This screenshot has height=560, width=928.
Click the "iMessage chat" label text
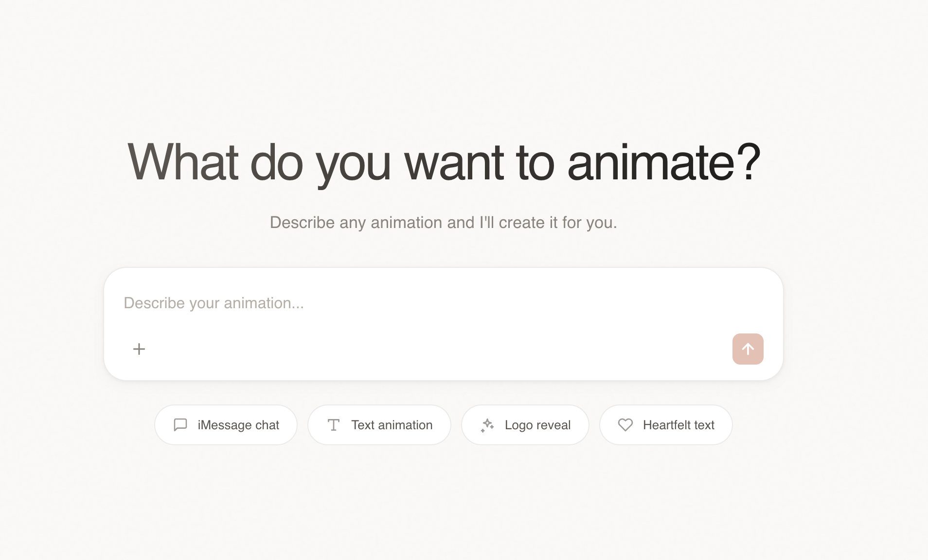tap(238, 425)
